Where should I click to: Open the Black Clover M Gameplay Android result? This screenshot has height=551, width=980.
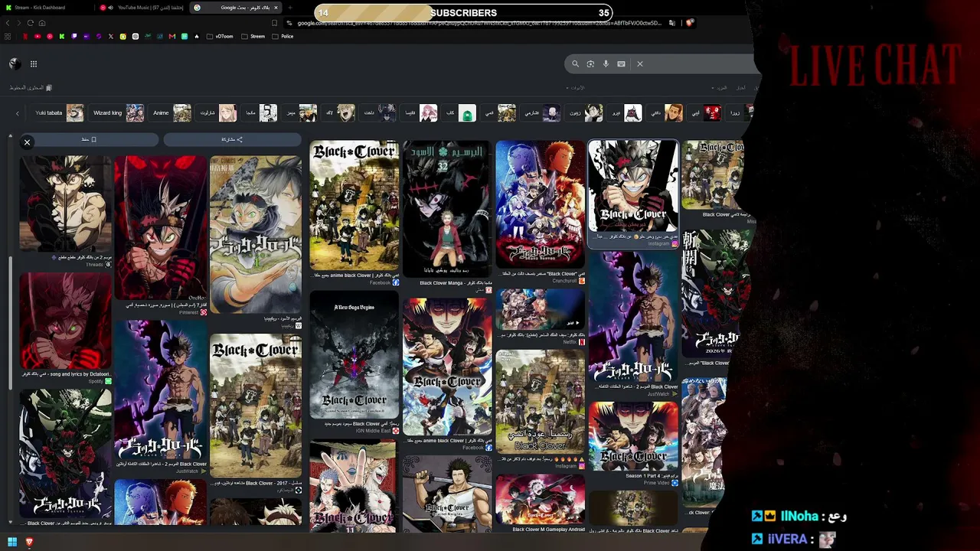[x=540, y=499]
